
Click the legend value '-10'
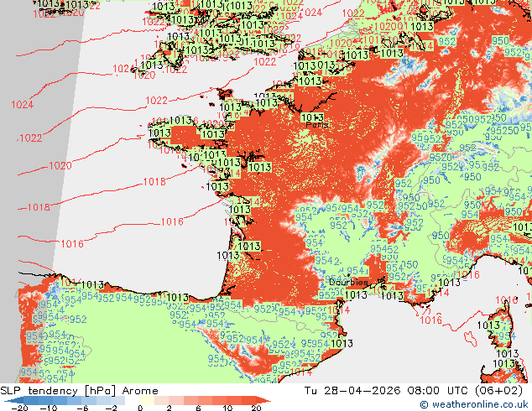49,408
